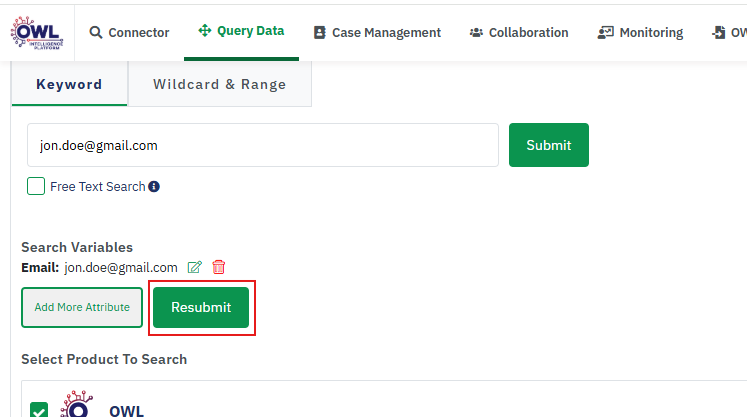Enable the Free Text Search checkbox

click(x=36, y=186)
